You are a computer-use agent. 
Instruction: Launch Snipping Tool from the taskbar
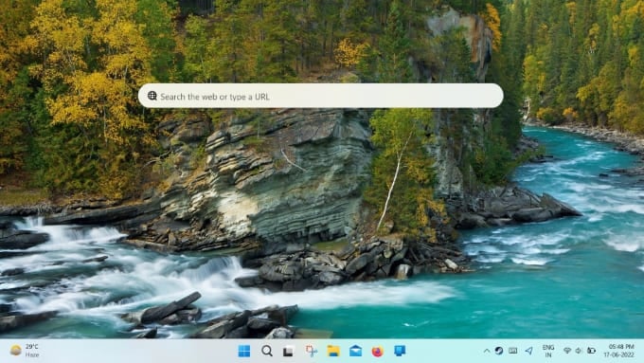[x=311, y=351]
